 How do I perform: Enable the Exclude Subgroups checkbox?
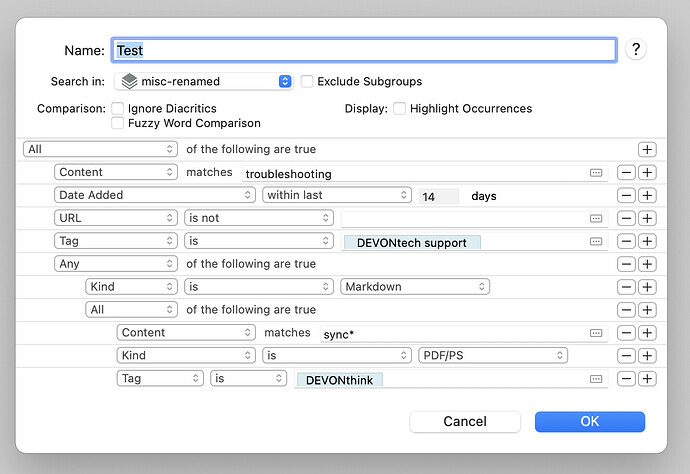[308, 81]
